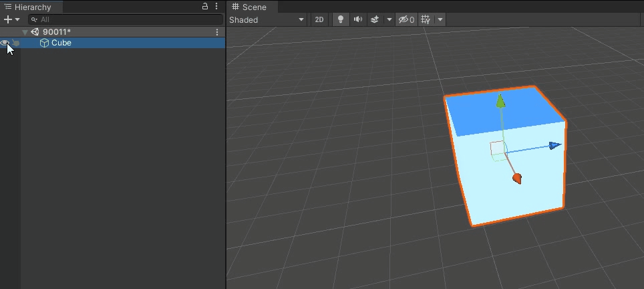This screenshot has height=289, width=644.
Task: Select the Cube object in Hierarchy
Action: (112, 43)
